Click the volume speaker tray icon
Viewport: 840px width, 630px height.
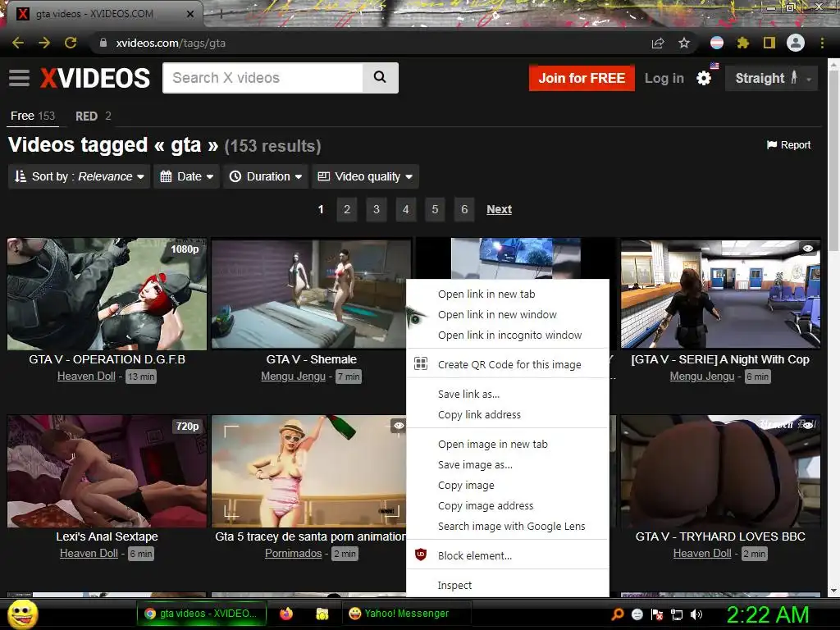[696, 614]
